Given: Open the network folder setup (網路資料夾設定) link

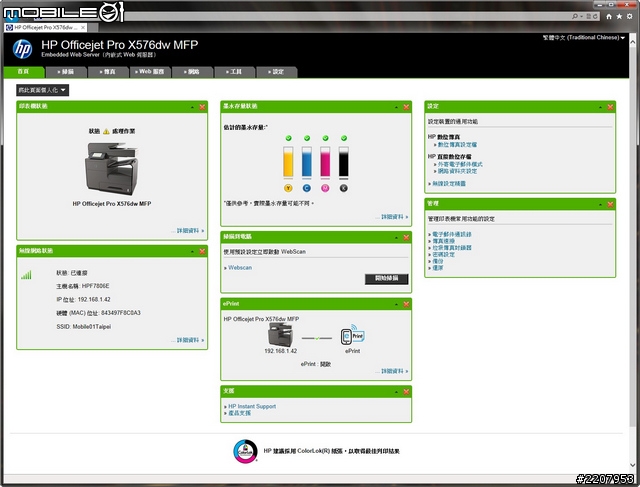Looking at the screenshot, I should (457, 171).
